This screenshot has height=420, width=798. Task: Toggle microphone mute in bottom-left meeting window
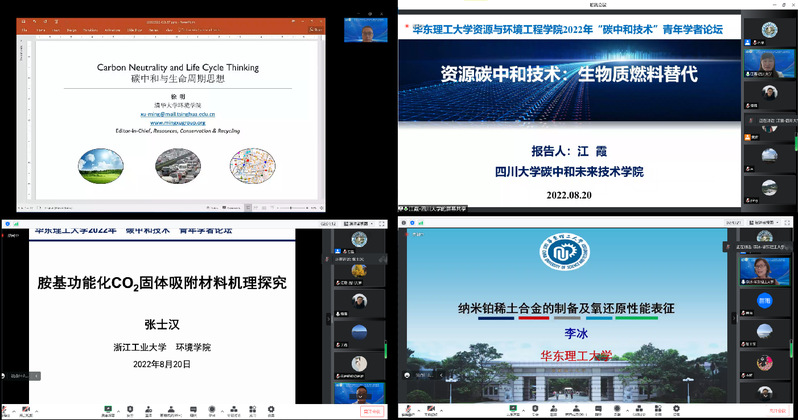(4, 410)
